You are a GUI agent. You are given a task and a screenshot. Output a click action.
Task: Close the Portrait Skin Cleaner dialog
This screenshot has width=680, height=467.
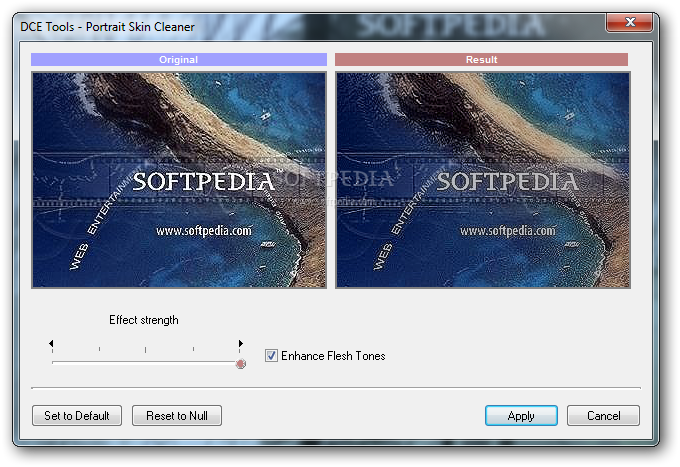click(x=629, y=22)
